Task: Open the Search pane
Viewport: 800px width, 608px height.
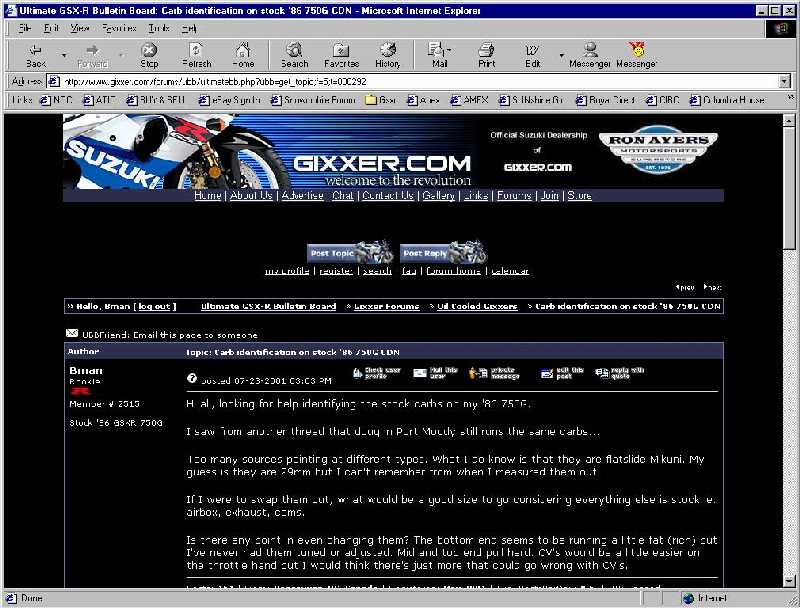Action: (294, 56)
